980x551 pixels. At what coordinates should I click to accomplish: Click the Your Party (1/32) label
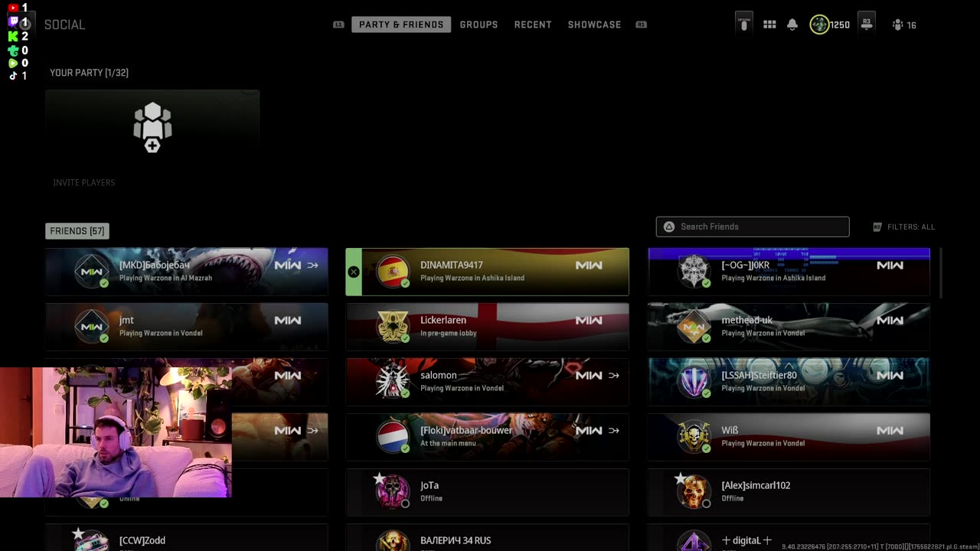[89, 73]
